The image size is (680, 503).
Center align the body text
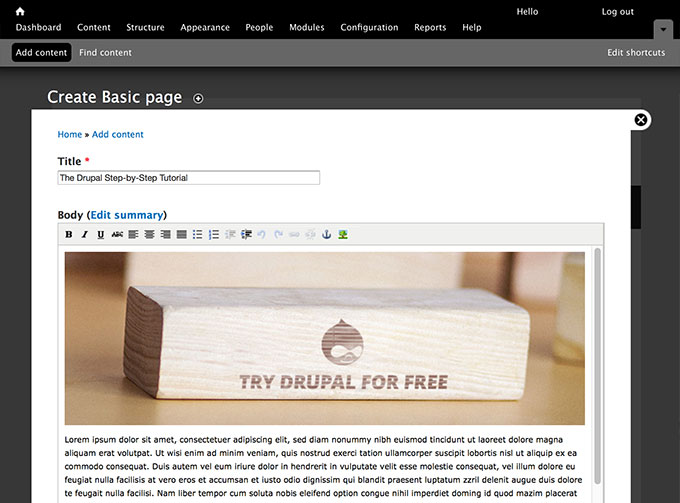click(x=149, y=235)
